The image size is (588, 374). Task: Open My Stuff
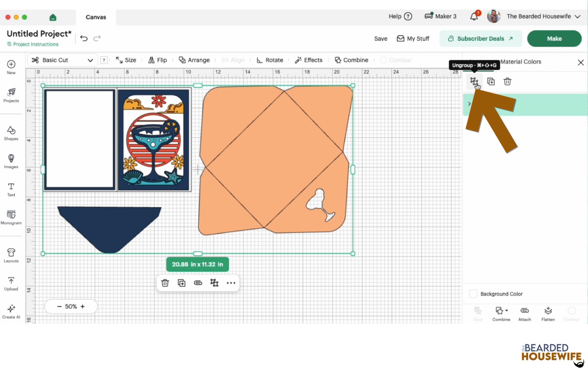coord(413,39)
